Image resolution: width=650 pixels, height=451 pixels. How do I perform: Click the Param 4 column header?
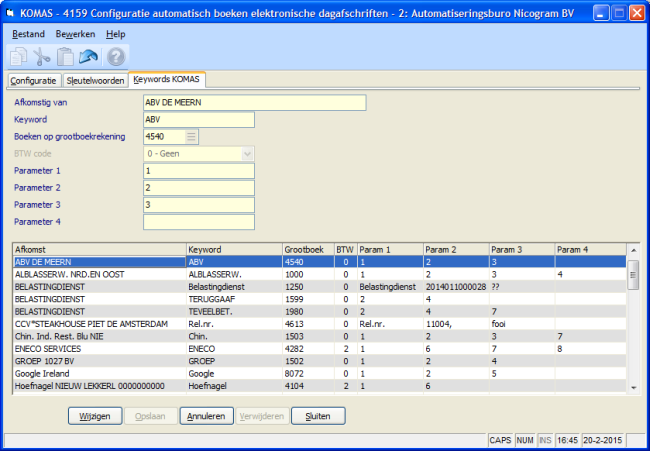click(x=591, y=250)
